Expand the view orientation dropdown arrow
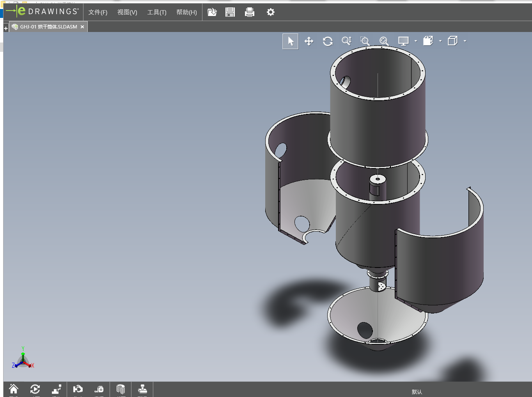 [440, 41]
